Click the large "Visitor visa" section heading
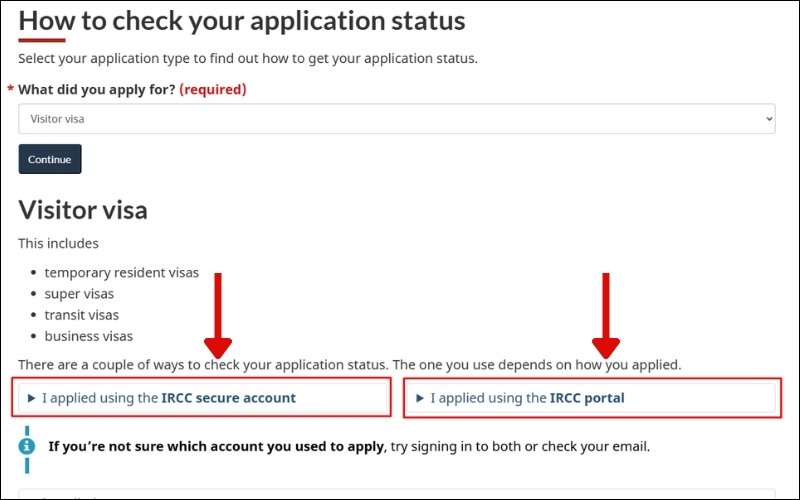This screenshot has height=500, width=800. [x=83, y=210]
